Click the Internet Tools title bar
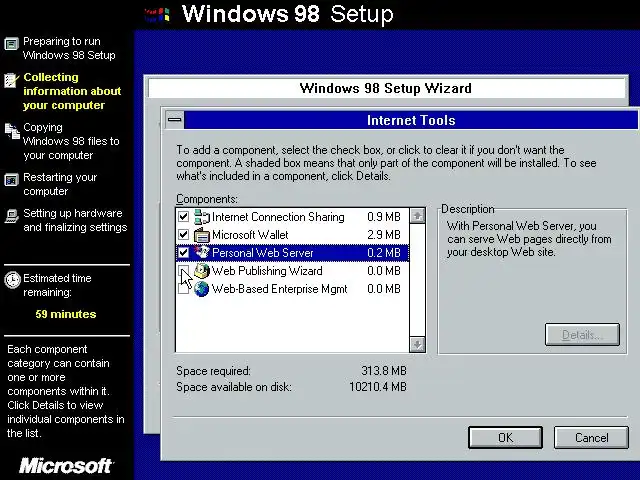The height and width of the screenshot is (480, 640). (411, 120)
